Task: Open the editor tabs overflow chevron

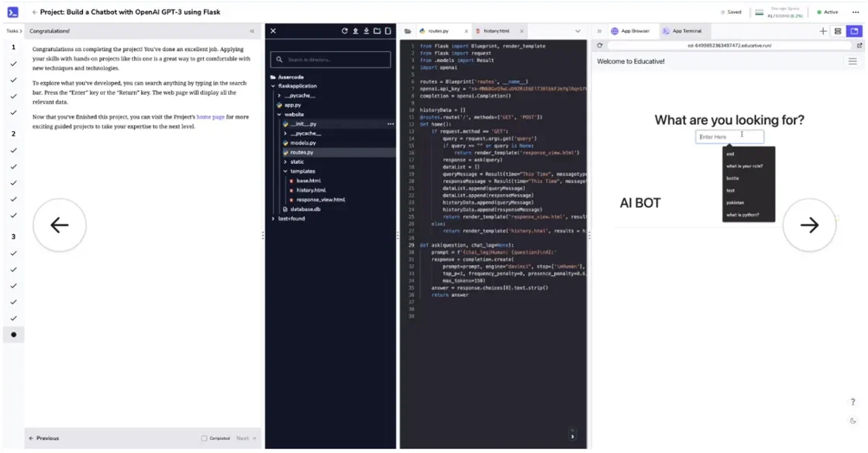Action: pyautogui.click(x=577, y=31)
